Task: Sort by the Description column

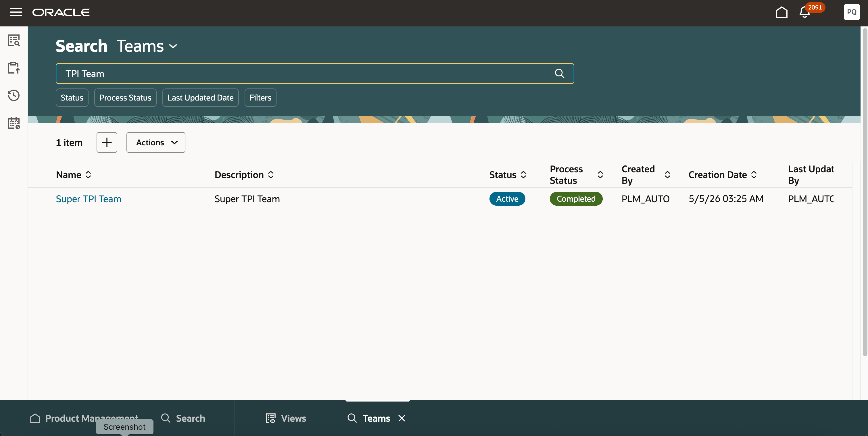Action: 271,175
